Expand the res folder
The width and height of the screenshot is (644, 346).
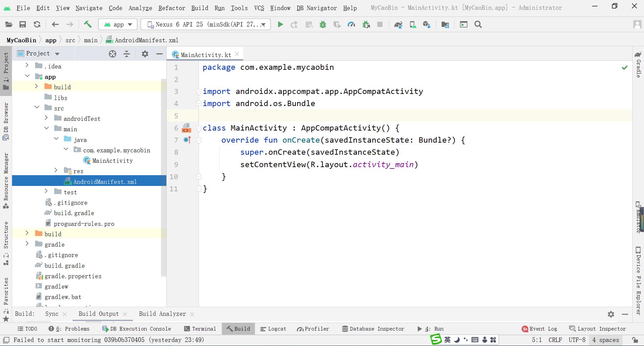[56, 170]
